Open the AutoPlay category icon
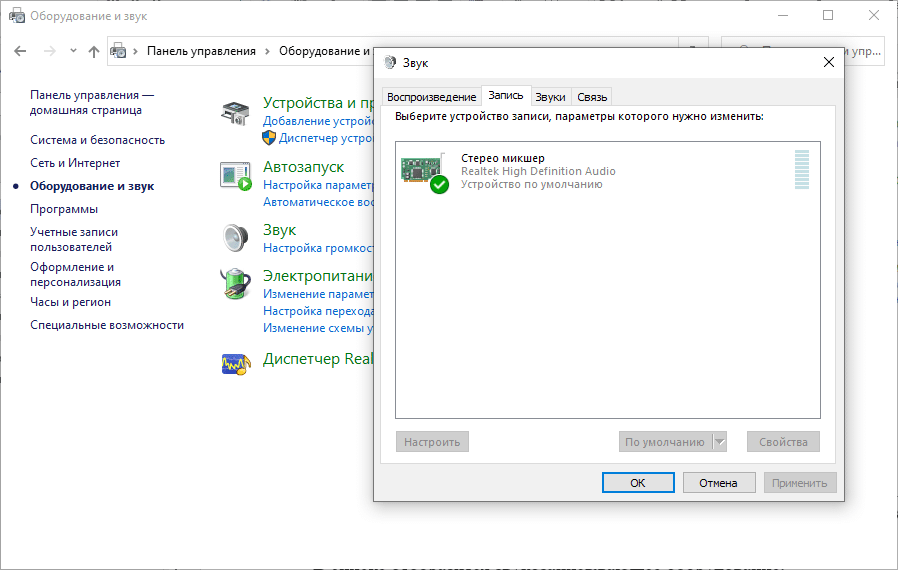Viewport: 898px width, 570px height. click(x=235, y=177)
